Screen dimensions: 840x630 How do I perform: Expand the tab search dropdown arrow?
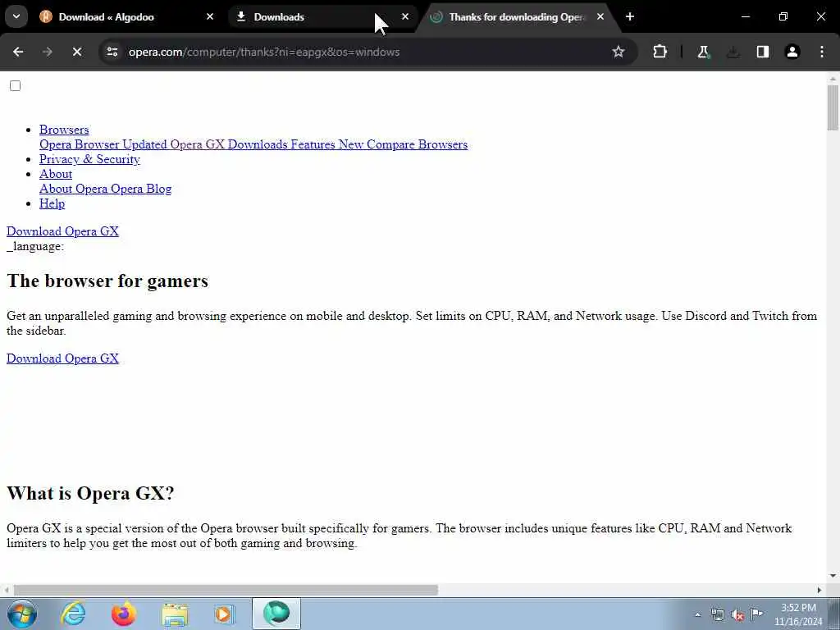(16, 16)
